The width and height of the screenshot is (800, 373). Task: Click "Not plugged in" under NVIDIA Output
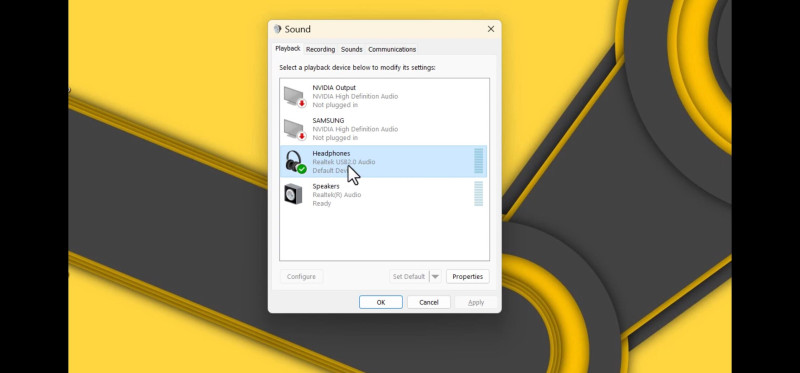pos(335,105)
